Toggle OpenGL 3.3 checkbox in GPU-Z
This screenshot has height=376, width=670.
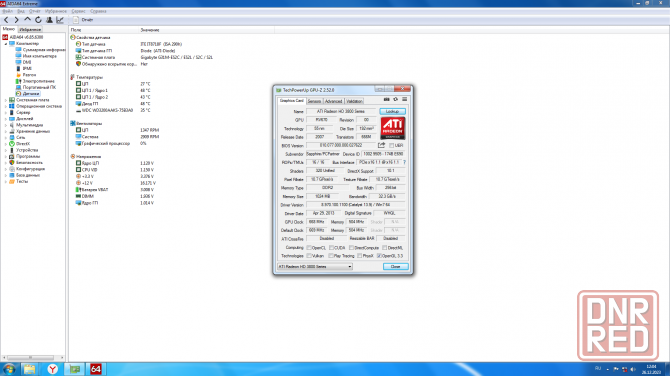coord(379,256)
